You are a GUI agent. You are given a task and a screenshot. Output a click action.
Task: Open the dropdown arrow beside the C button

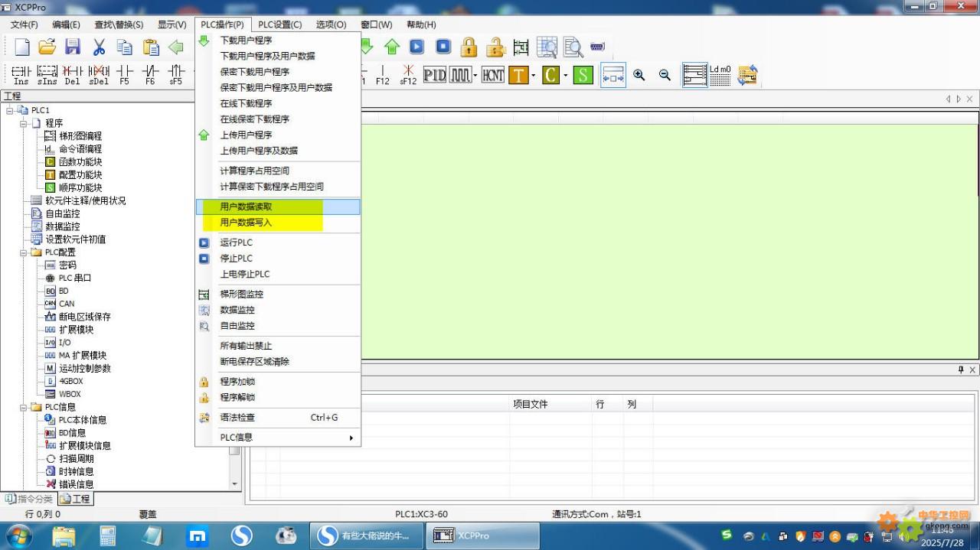point(566,75)
